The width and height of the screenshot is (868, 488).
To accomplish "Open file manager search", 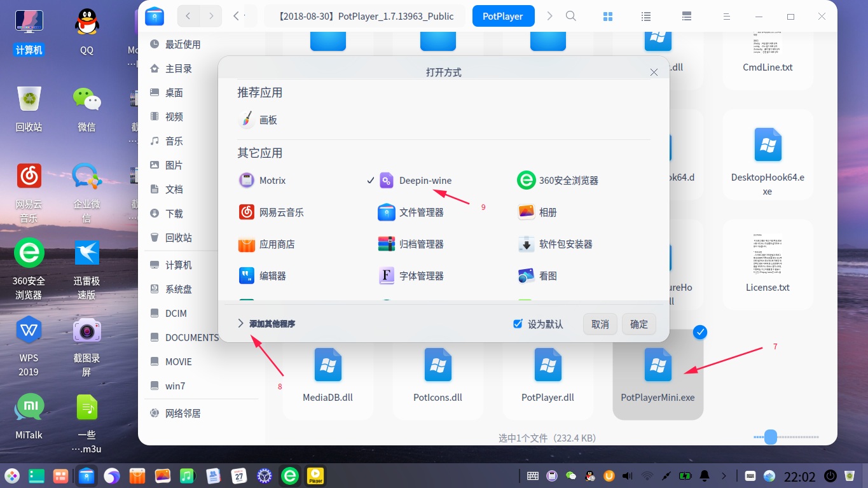I will pyautogui.click(x=571, y=16).
